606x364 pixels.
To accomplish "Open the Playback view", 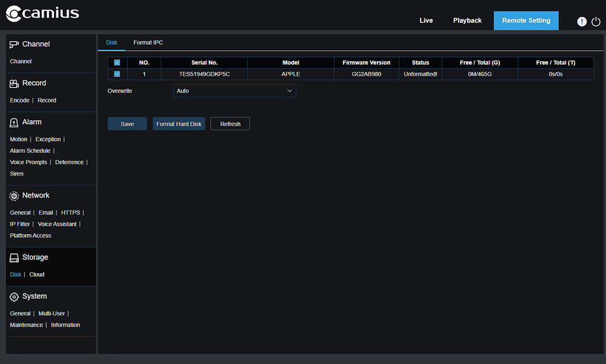I will click(x=467, y=21).
